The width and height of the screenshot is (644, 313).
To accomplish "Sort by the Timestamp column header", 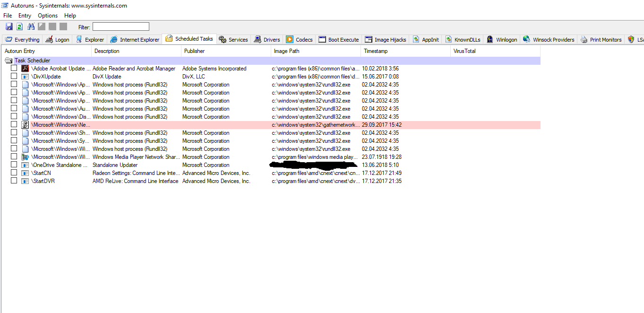I will [x=405, y=51].
